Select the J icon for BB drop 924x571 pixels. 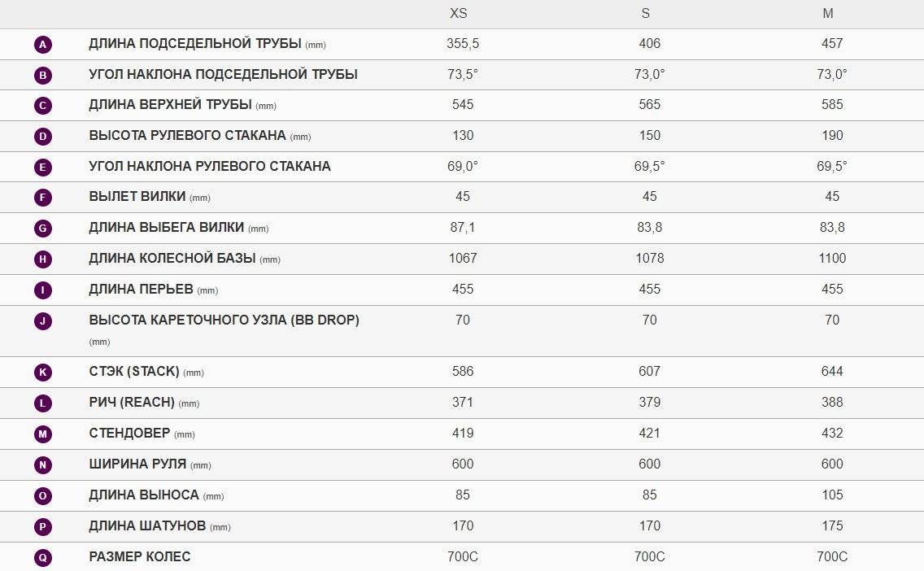tap(43, 320)
